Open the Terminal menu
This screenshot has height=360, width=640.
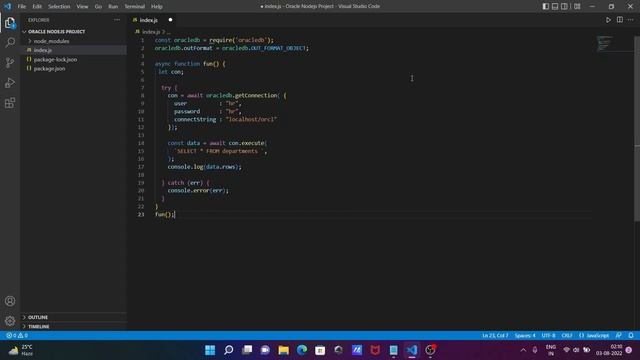[135, 7]
